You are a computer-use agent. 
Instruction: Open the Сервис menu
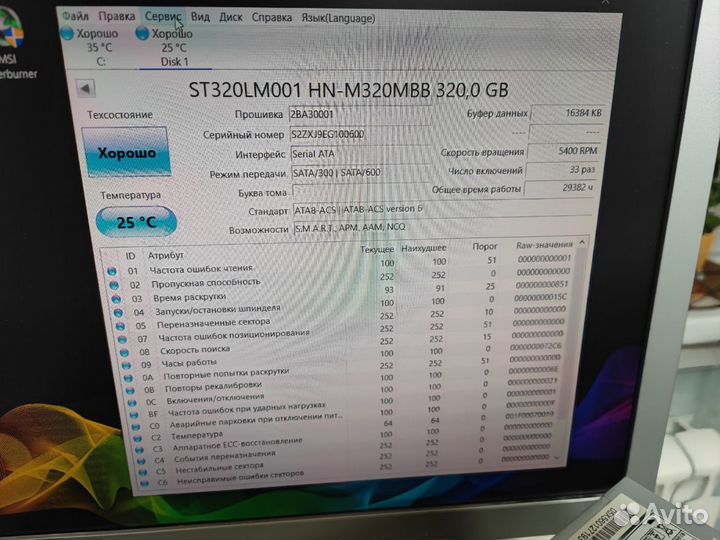[163, 16]
